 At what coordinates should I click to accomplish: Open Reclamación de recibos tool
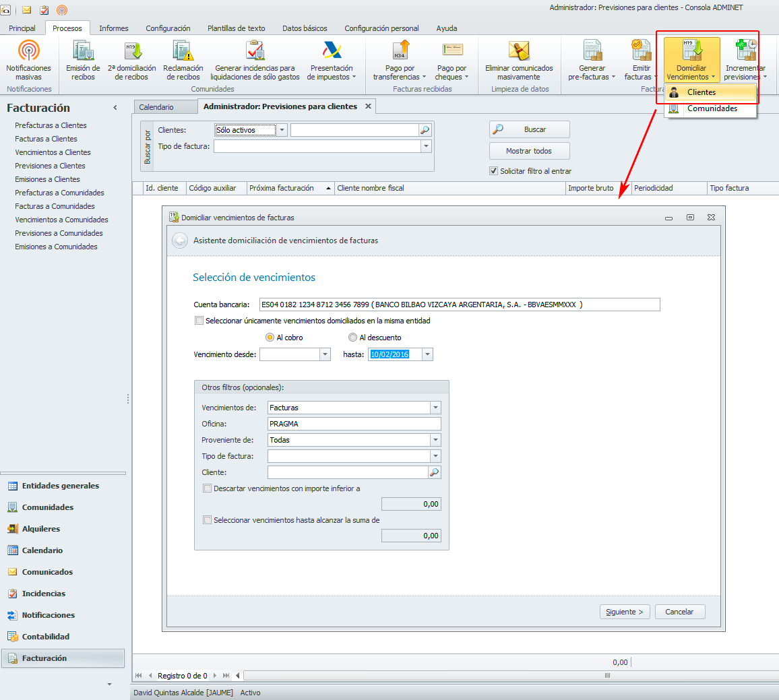coord(183,52)
